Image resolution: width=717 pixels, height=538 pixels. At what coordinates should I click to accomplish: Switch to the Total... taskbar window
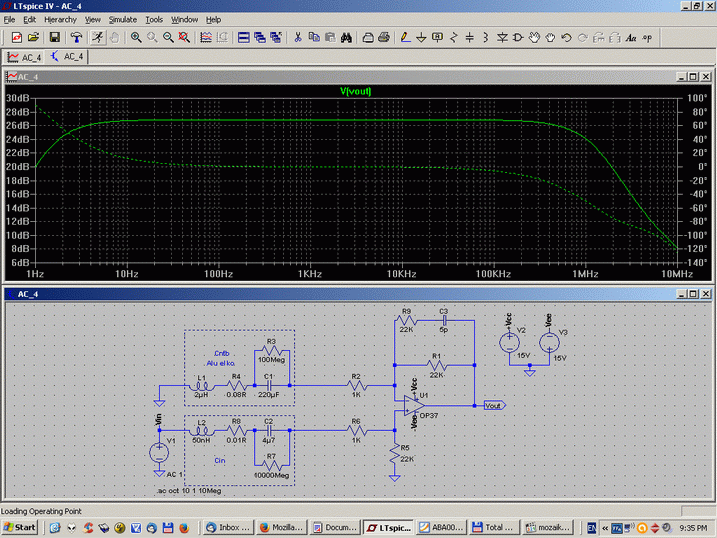[x=495, y=527]
